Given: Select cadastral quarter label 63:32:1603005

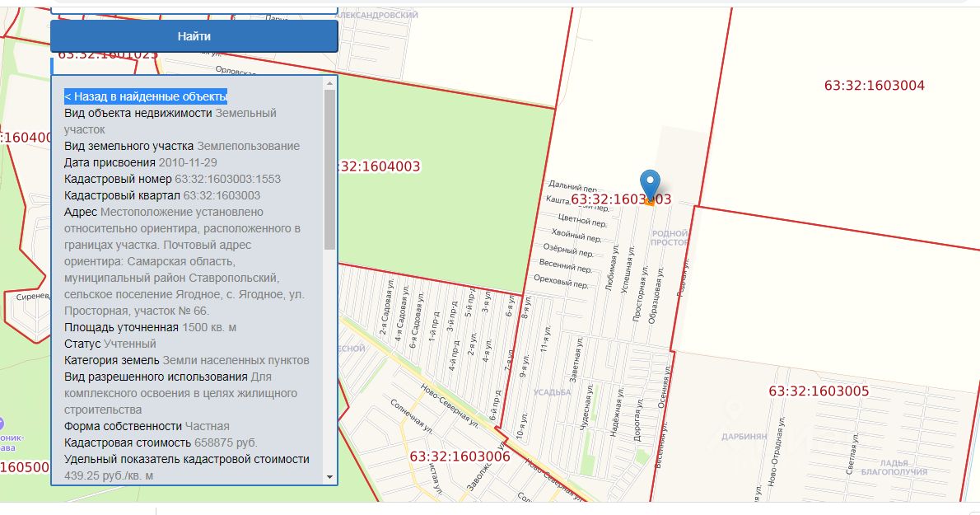Looking at the screenshot, I should [x=819, y=391].
